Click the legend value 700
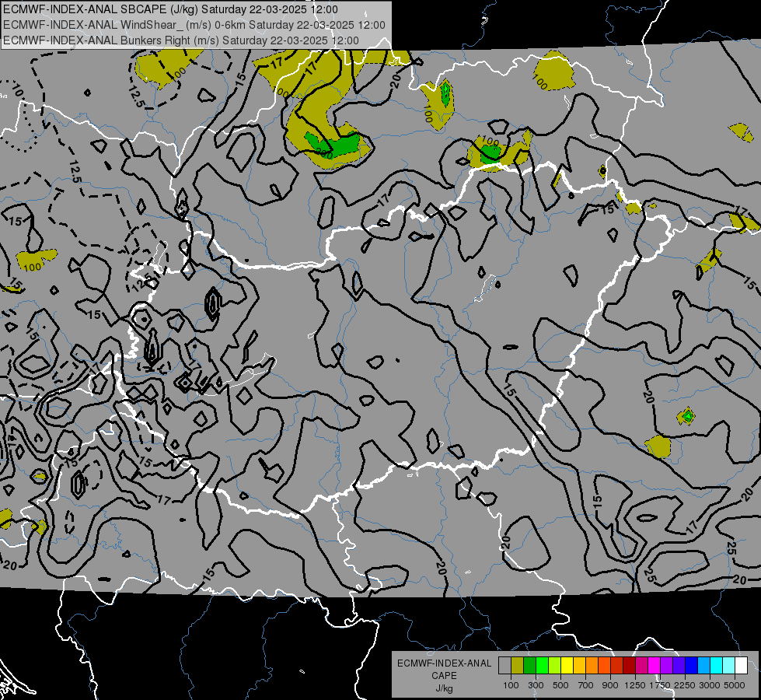The width and height of the screenshot is (761, 700). click(586, 685)
